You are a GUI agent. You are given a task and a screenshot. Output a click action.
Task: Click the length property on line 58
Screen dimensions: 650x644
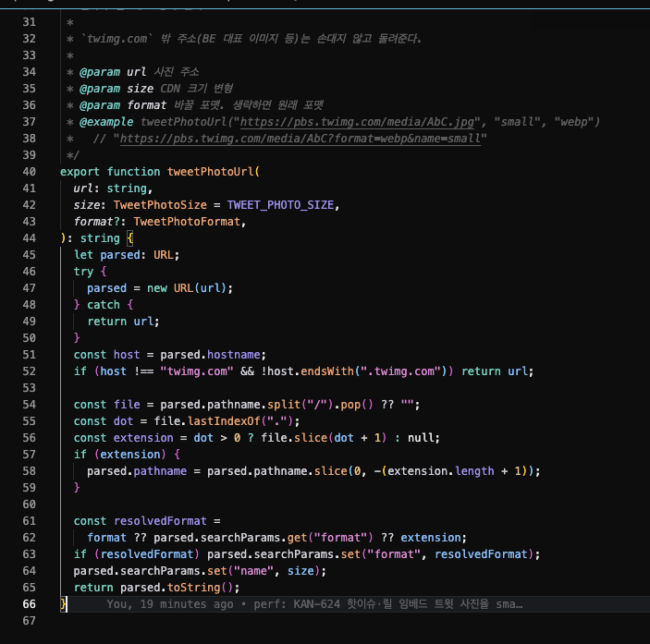(x=474, y=471)
